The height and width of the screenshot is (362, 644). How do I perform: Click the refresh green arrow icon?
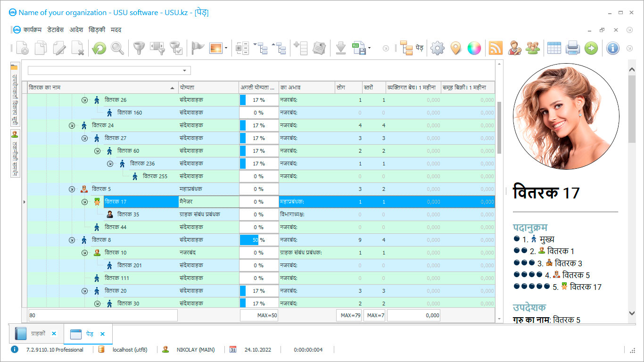click(99, 48)
